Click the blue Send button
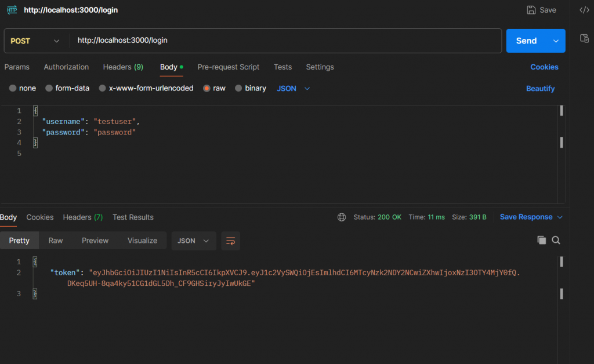This screenshot has width=594, height=364. 526,41
